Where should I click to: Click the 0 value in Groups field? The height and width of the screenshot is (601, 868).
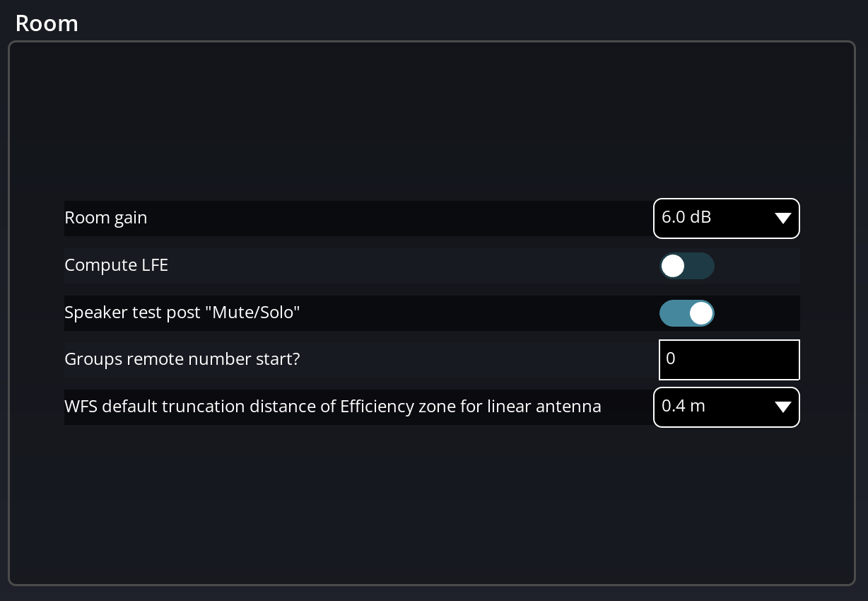[x=671, y=359]
